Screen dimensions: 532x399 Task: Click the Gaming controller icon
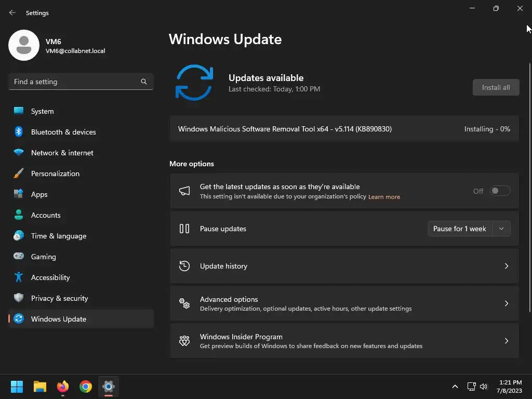(x=19, y=256)
